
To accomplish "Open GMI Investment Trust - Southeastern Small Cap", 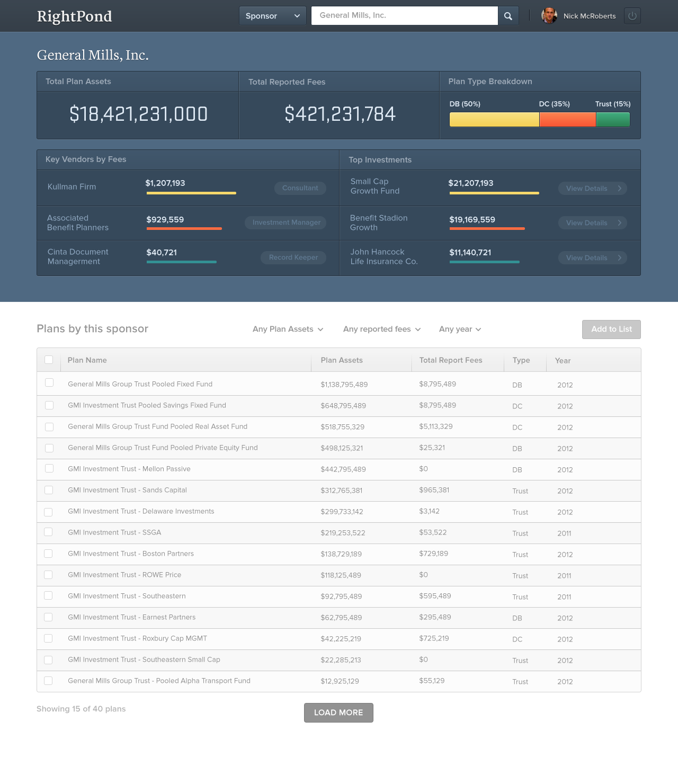I will [x=144, y=660].
